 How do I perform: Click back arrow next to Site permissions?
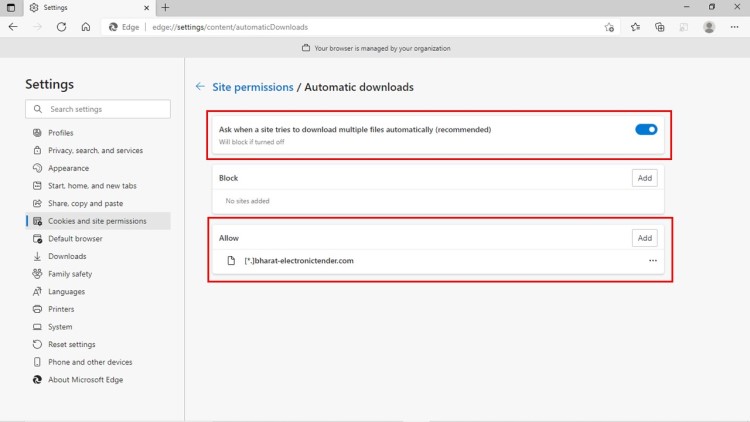[x=201, y=87]
